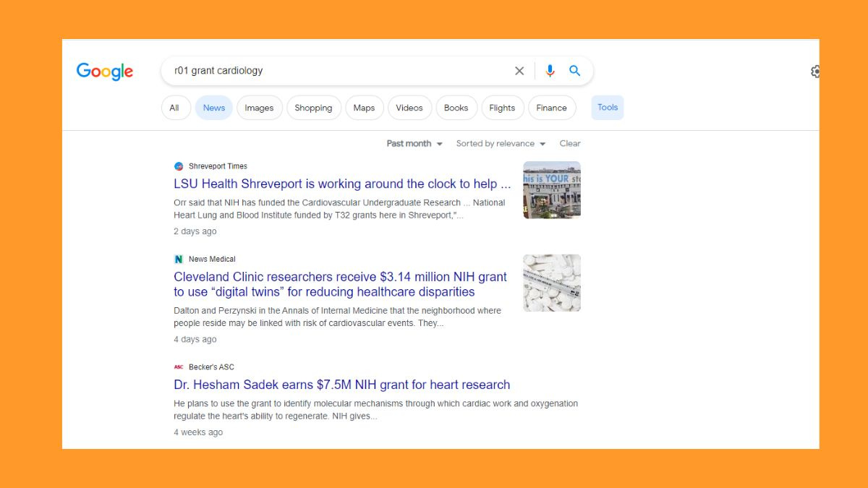868x488 pixels.
Task: Open the Dr. Hesham Sadek $7.5M grant article
Action: click(x=342, y=385)
